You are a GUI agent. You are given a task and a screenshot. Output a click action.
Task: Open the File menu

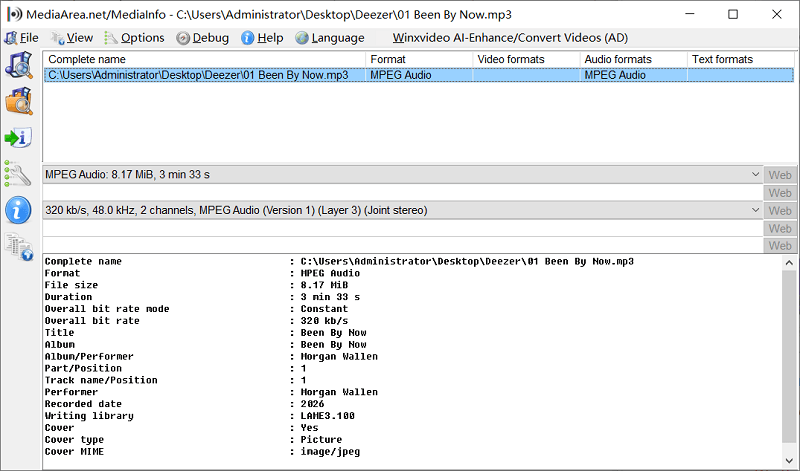point(22,38)
